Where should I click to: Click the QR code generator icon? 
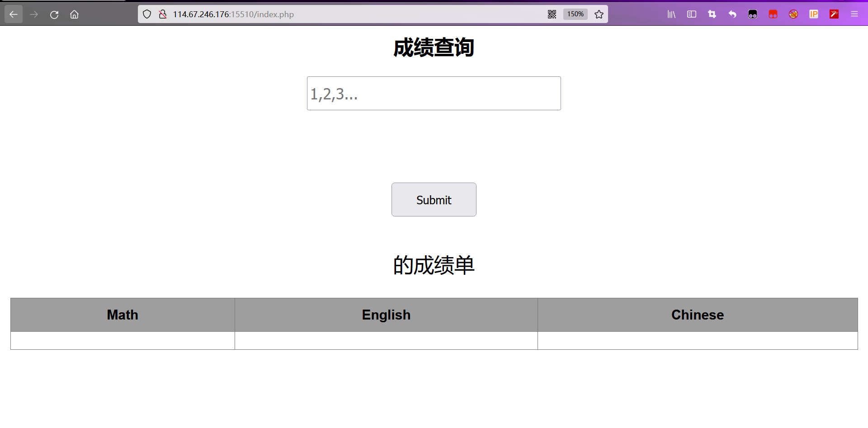552,14
